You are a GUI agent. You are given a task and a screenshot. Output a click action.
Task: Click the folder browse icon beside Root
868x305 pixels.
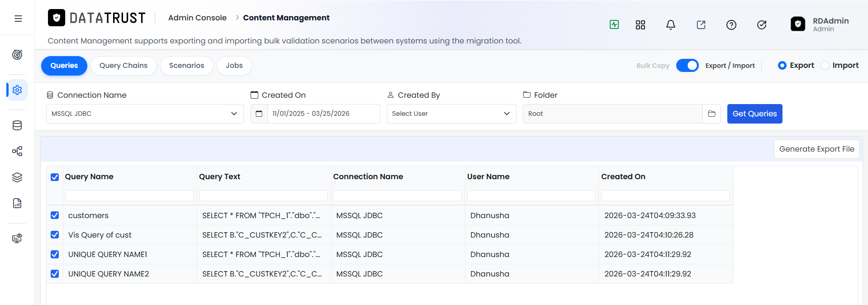pyautogui.click(x=711, y=114)
